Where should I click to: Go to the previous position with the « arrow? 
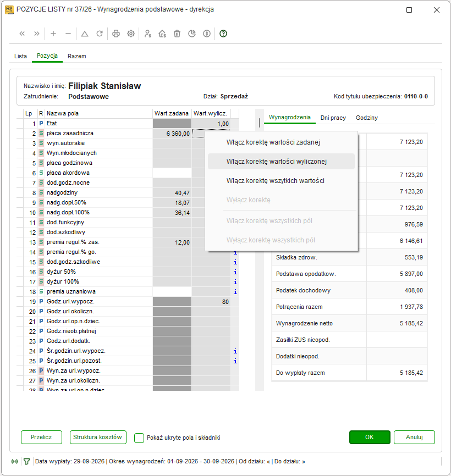click(22, 34)
